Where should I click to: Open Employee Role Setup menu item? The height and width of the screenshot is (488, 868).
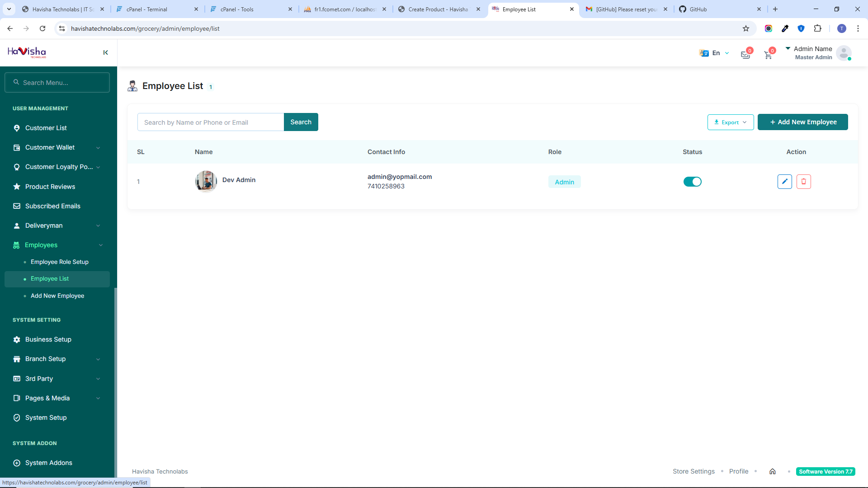(59, 262)
